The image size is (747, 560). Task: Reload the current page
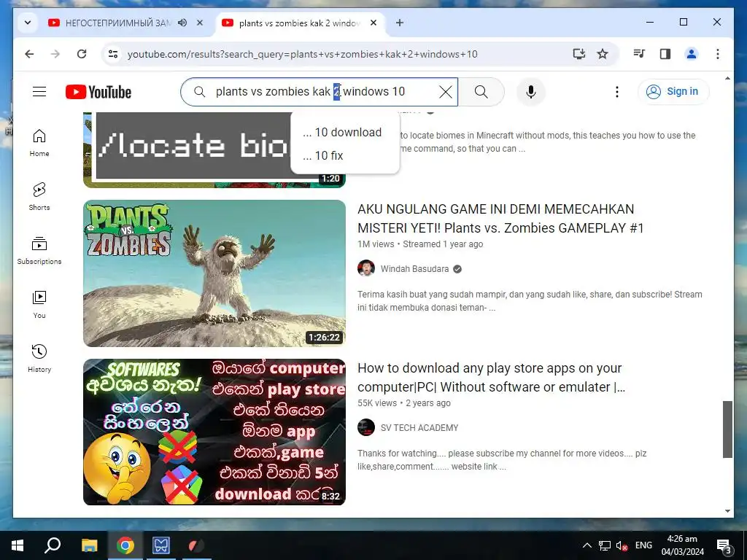(82, 54)
